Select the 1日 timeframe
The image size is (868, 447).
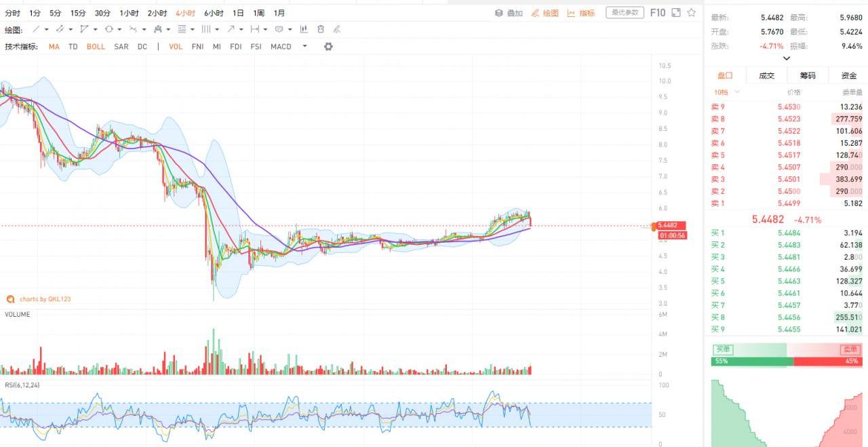click(x=238, y=13)
